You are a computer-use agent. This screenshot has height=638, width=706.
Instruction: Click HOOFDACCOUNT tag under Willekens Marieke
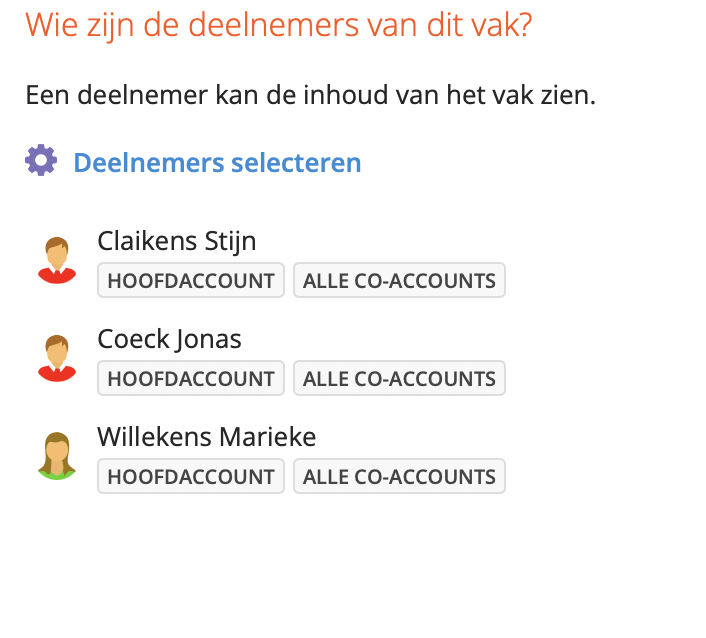tap(191, 476)
